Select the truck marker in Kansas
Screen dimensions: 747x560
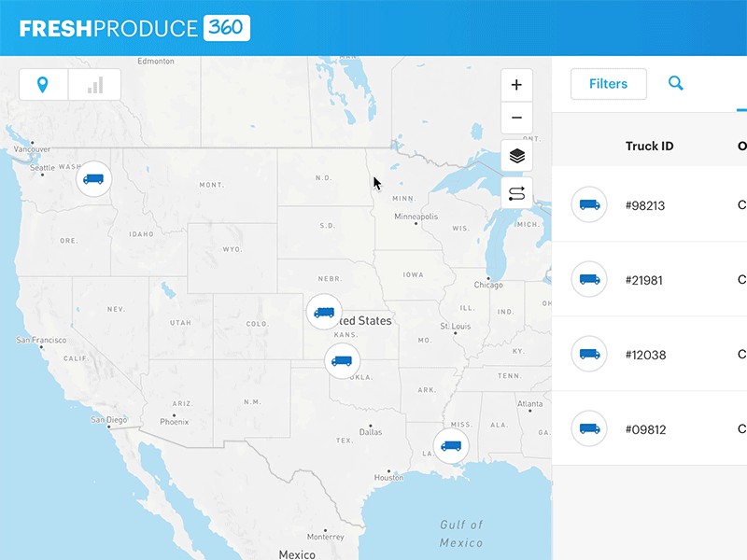point(325,313)
